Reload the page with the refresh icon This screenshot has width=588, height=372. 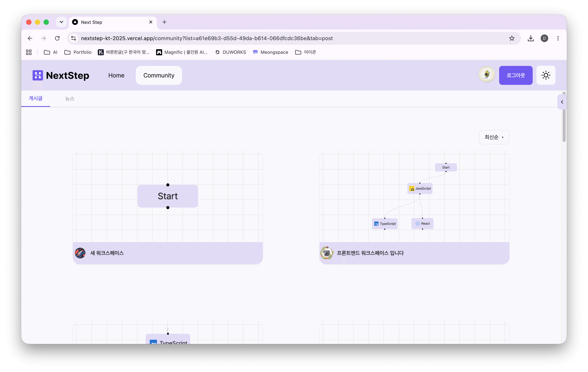(x=57, y=38)
